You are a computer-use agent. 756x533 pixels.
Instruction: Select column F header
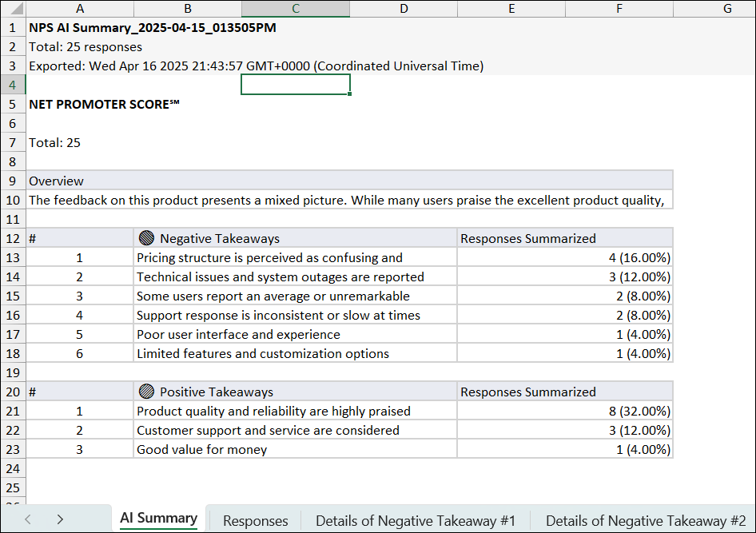tap(619, 9)
